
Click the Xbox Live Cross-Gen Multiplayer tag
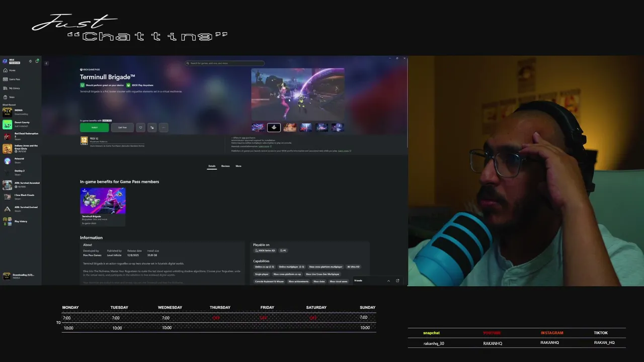tap(323, 275)
